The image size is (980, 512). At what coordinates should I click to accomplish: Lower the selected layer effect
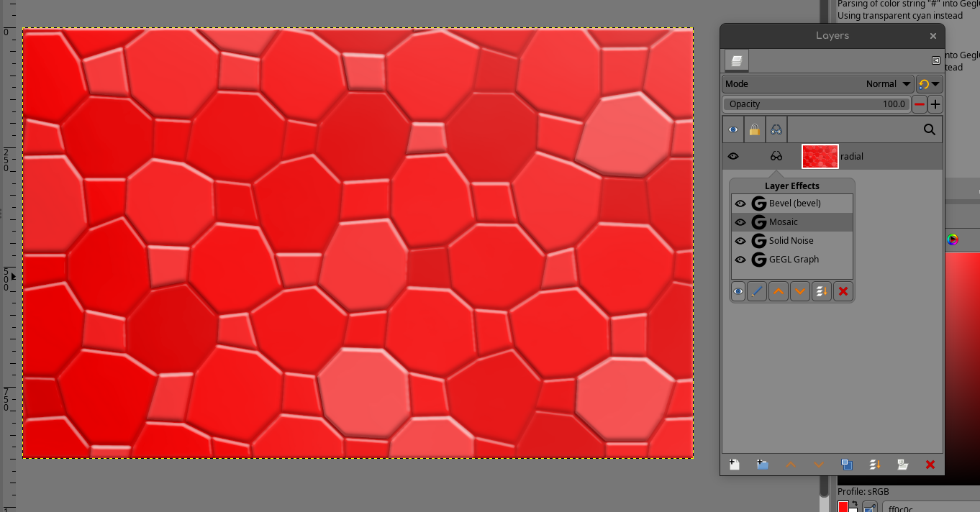pyautogui.click(x=800, y=291)
